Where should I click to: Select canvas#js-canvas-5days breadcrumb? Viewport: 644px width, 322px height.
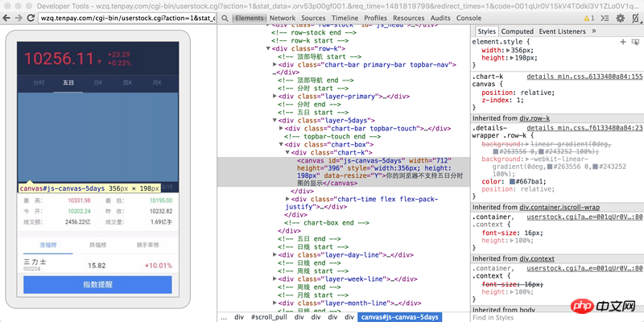pos(400,317)
